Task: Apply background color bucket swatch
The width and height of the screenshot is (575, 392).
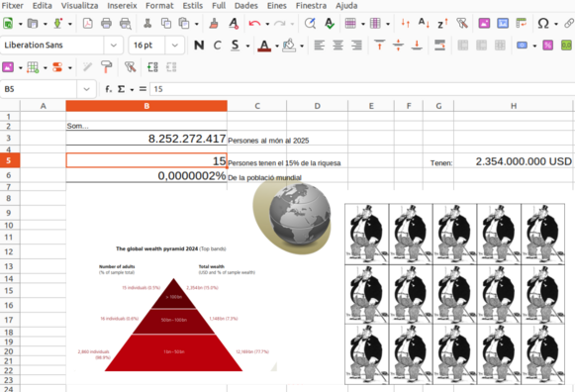Action: click(x=289, y=46)
